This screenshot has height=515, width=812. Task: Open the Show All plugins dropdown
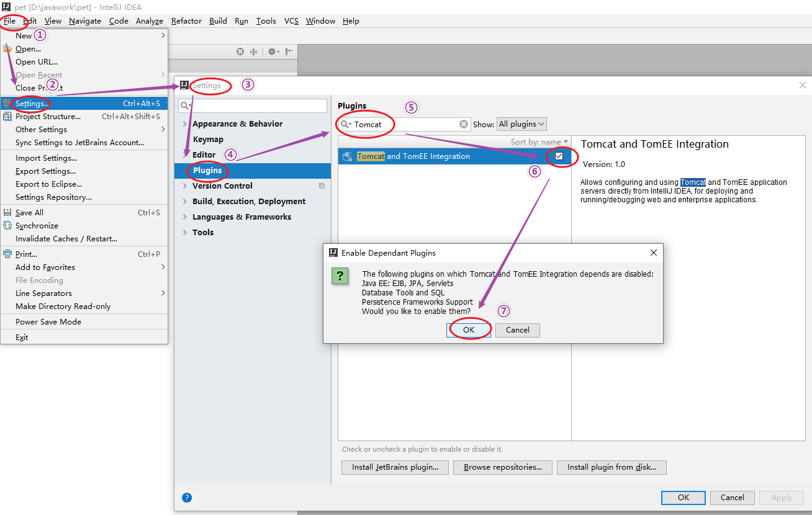pos(521,124)
